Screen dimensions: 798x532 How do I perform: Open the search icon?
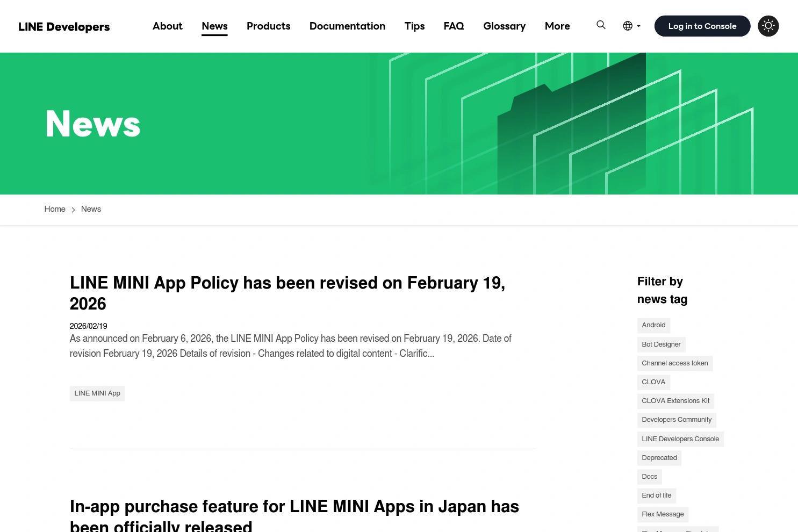[x=601, y=25]
